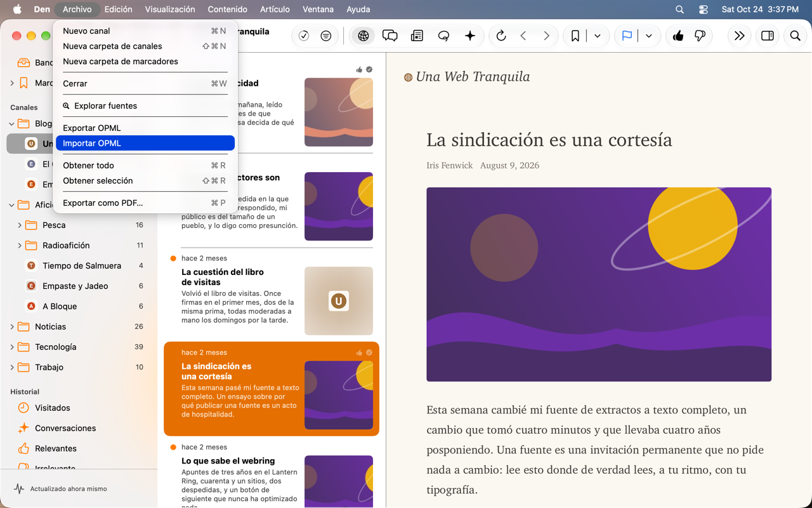Viewport: 812px width, 508px height.
Task: Open macOS Spotlight search in menu bar
Action: 679,10
